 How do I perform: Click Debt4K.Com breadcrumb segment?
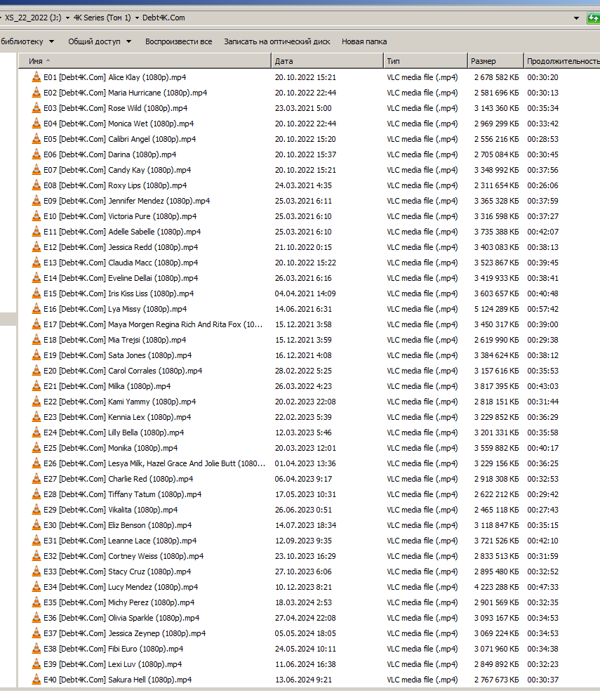[164, 18]
